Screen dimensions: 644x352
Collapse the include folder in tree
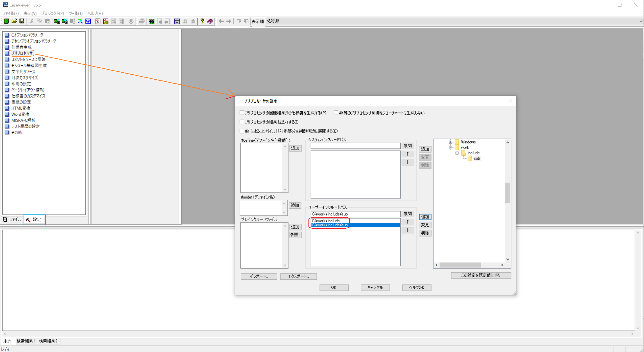click(x=457, y=153)
